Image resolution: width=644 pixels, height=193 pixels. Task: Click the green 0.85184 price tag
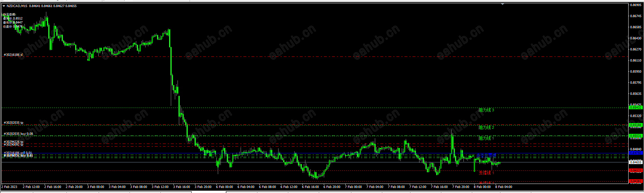pos(635,125)
